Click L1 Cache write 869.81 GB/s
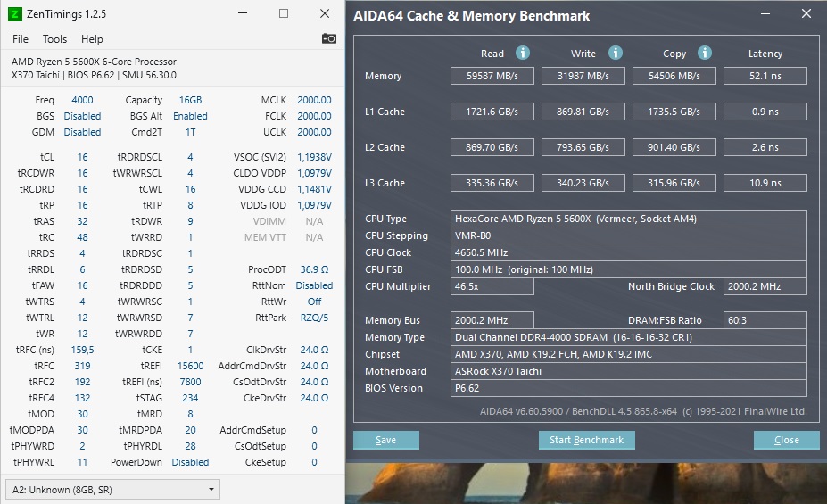Screen dimensions: 827x504 [x=583, y=112]
